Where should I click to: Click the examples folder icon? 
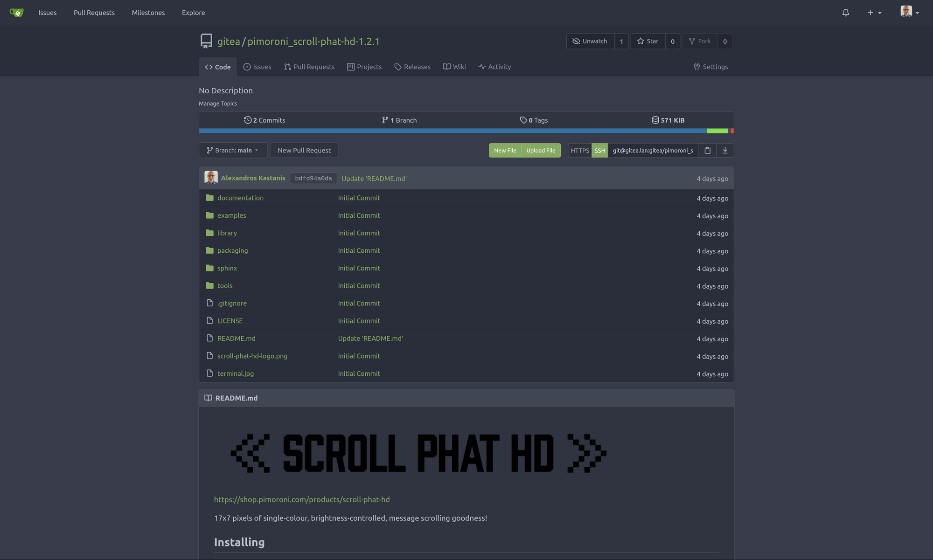click(x=209, y=215)
